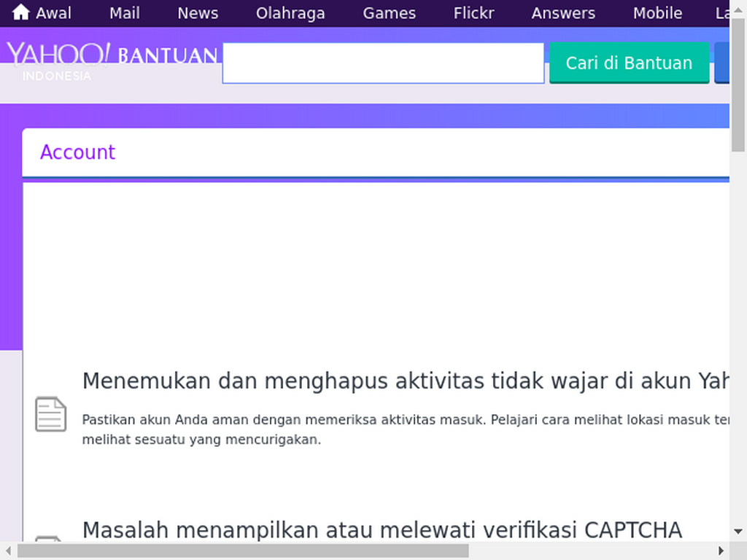Open Answers in the top navigation
The height and width of the screenshot is (560, 747).
pyautogui.click(x=564, y=13)
